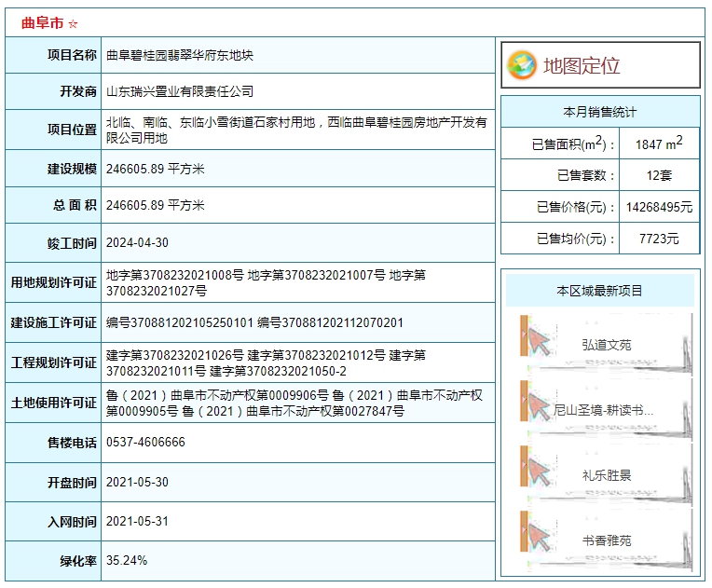Viewport: 712px width, 588px height.
Task: Open the 弘道文苑 project link
Action: click(x=607, y=345)
